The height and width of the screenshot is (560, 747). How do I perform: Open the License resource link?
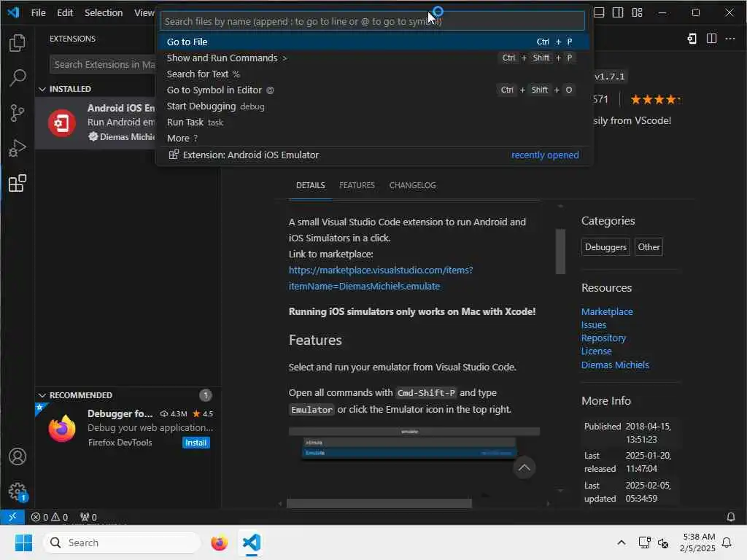pyautogui.click(x=596, y=351)
